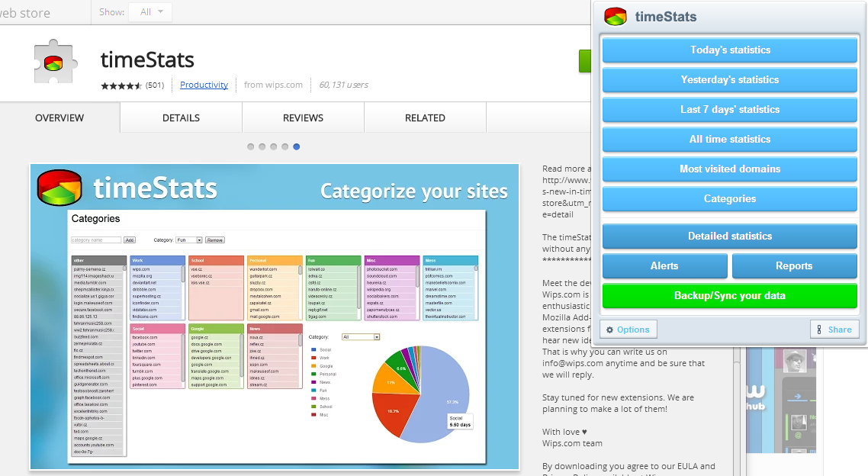Viewport: 868px width, 476px height.
Task: Click the Mess category column header
Action: coord(451,260)
